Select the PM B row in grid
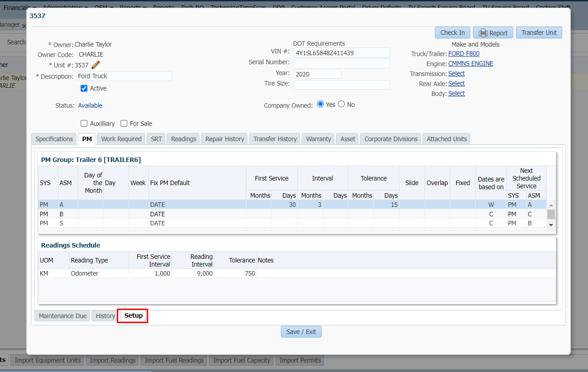Screen dimensions: 588x372 pos(272,214)
